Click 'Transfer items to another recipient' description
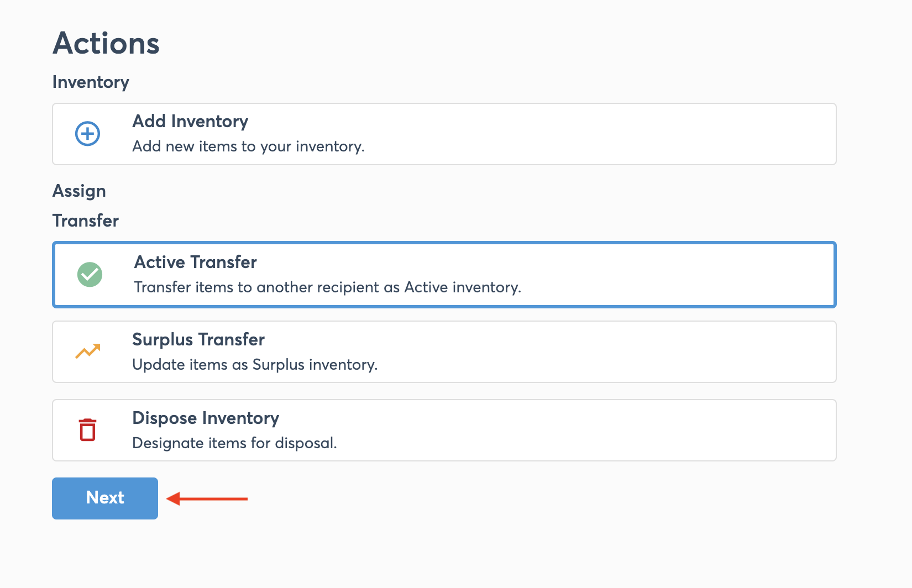 click(x=327, y=287)
